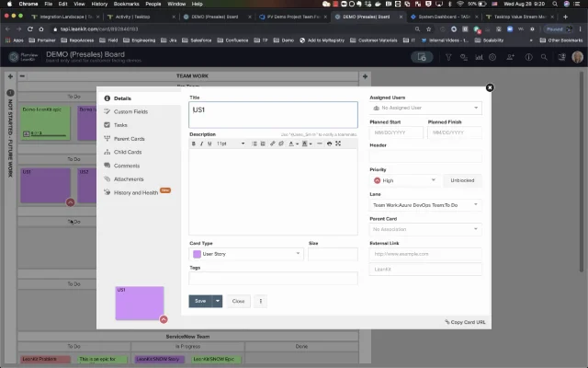Screen dimensions: 588x368
Task: Click the Planview LeanKit logo
Action: pos(23,57)
